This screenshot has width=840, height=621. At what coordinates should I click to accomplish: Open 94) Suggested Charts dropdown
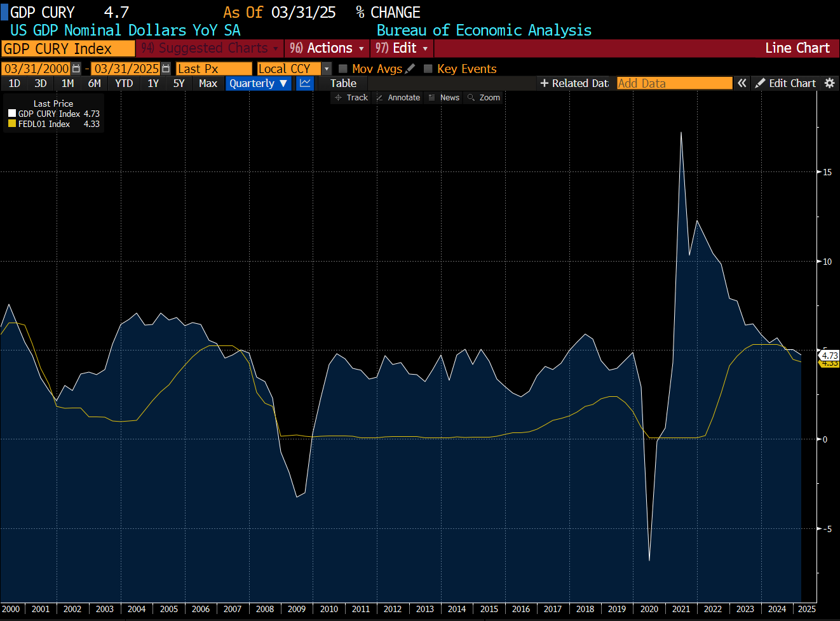210,48
